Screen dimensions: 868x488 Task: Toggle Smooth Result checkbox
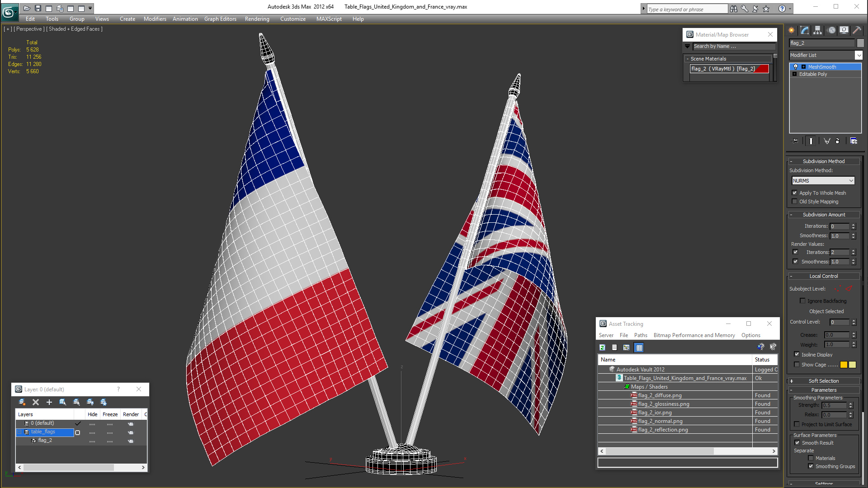tap(797, 443)
